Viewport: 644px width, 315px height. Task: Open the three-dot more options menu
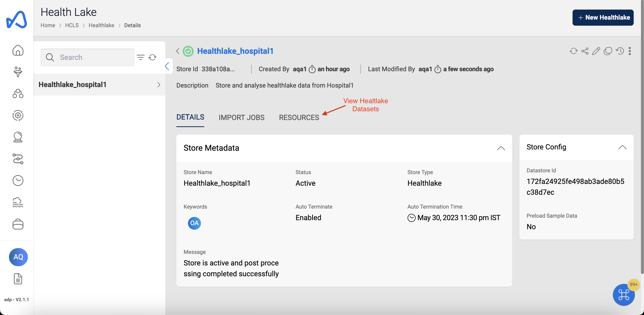pyautogui.click(x=630, y=51)
